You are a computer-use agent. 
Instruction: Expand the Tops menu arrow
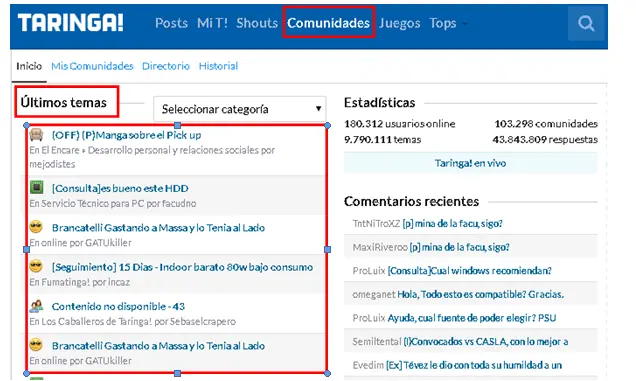point(465,24)
